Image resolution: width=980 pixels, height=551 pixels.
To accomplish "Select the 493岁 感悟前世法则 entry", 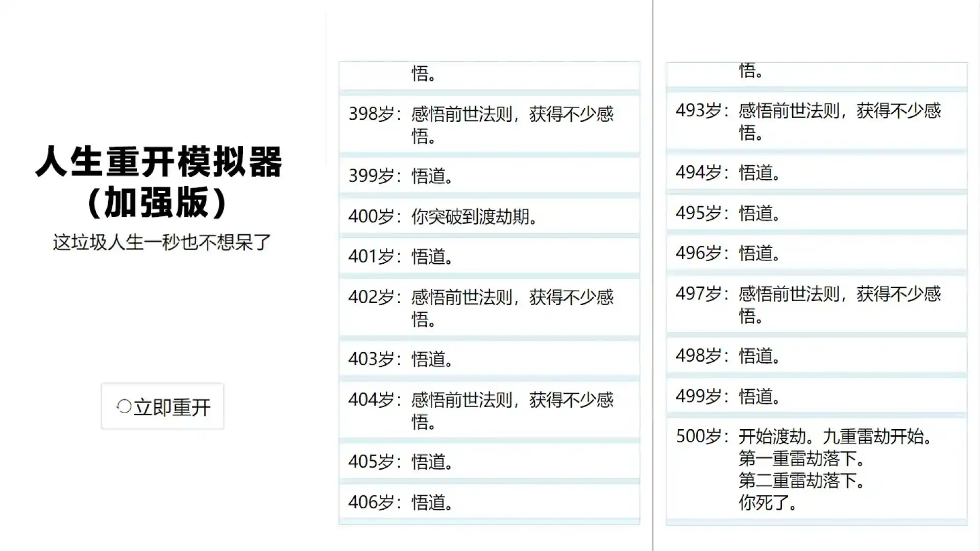I will pos(816,121).
